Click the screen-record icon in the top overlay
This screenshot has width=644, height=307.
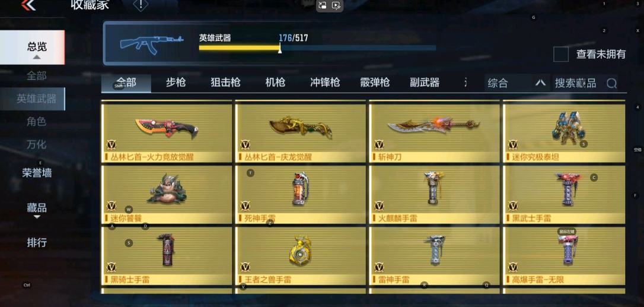click(x=336, y=5)
